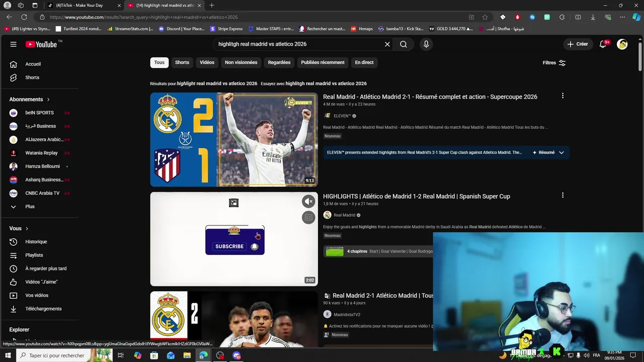The width and height of the screenshot is (644, 362).
Task: Toggle mute on the preview video
Action: [308, 202]
